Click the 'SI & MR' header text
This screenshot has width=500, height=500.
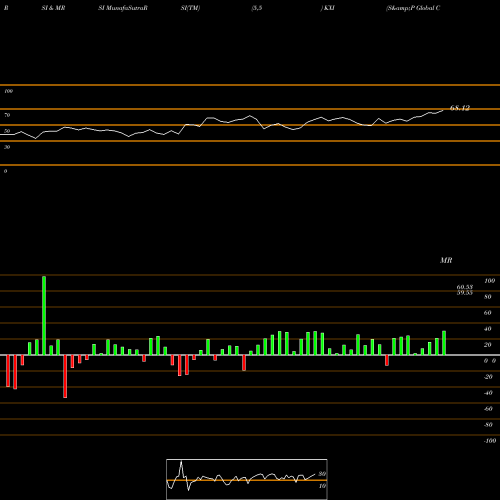(x=53, y=8)
